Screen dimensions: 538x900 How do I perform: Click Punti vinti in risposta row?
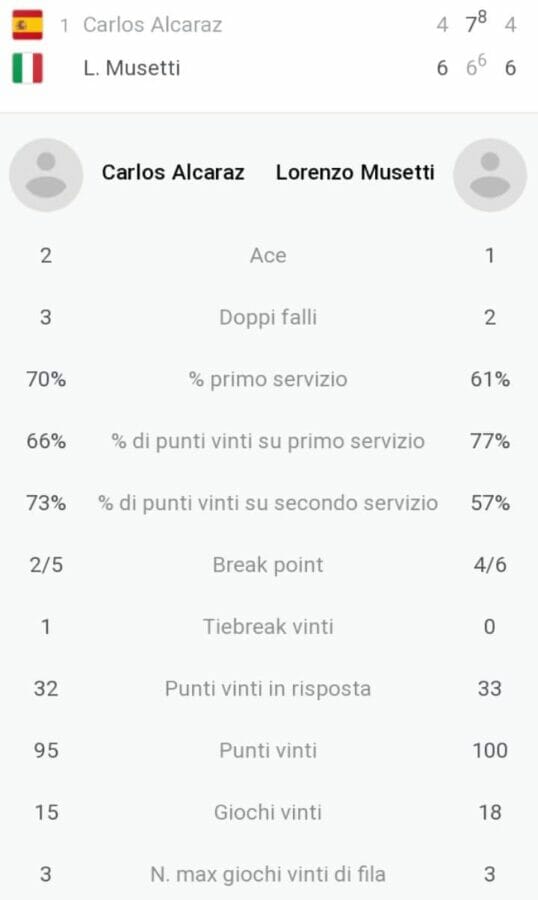tap(268, 688)
